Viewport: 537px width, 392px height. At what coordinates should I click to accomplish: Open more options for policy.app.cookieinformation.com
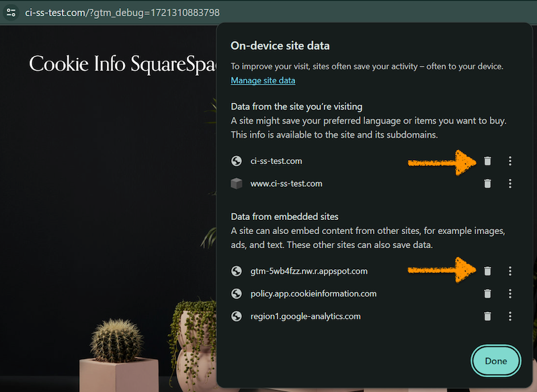tap(510, 294)
